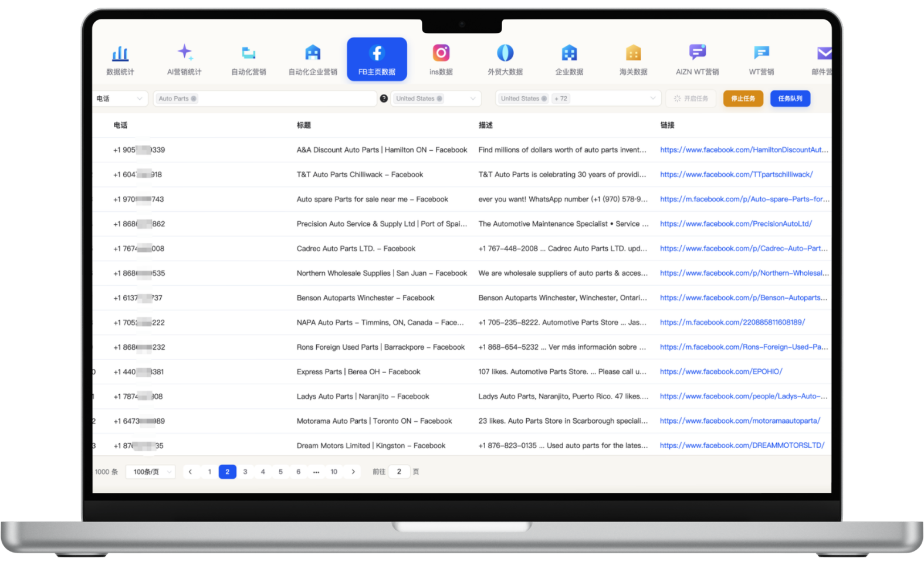Image resolution: width=924 pixels, height=565 pixels.
Task: Go to the next page arrow
Action: (x=353, y=472)
